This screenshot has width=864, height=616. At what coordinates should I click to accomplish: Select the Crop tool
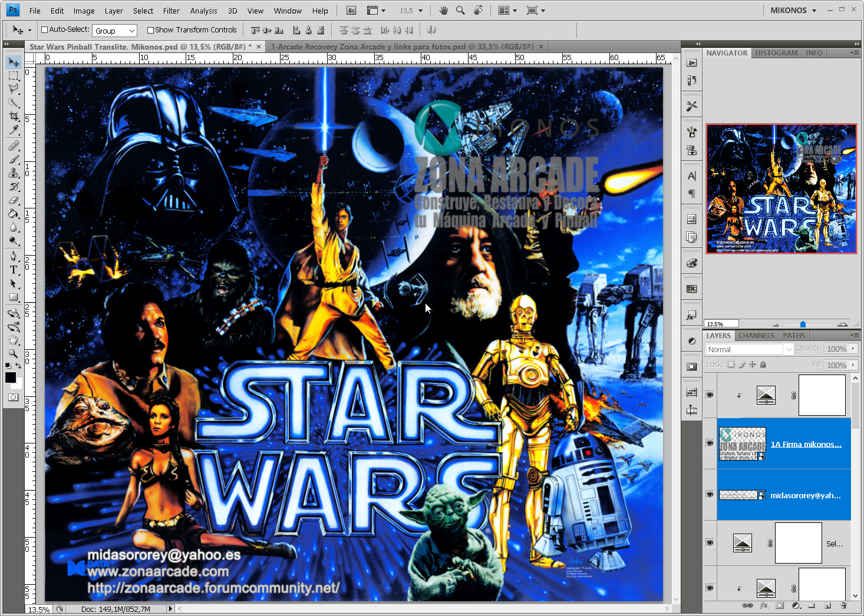[x=14, y=117]
